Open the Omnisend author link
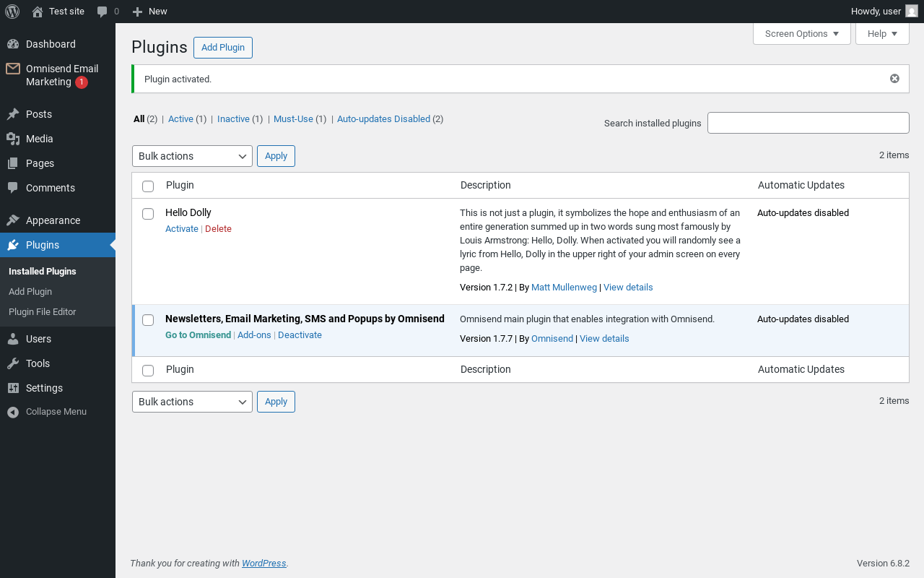Viewport: 924px width, 578px height. (552, 339)
